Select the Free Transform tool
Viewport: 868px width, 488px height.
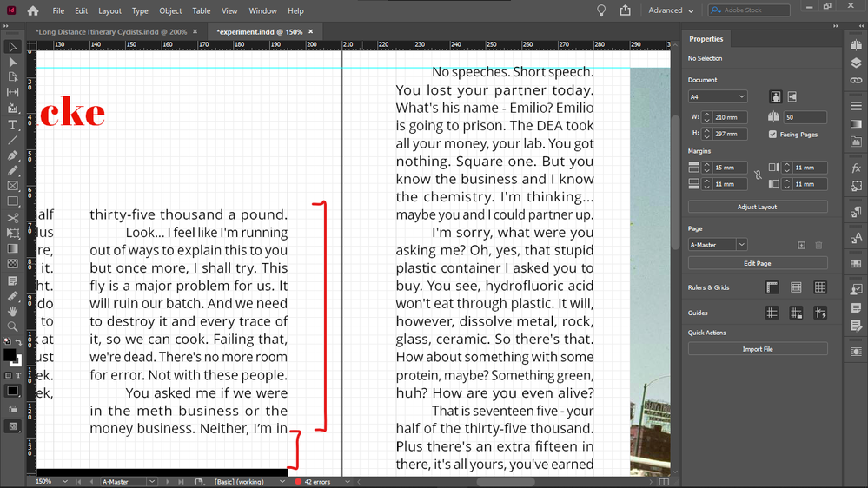pos(12,233)
